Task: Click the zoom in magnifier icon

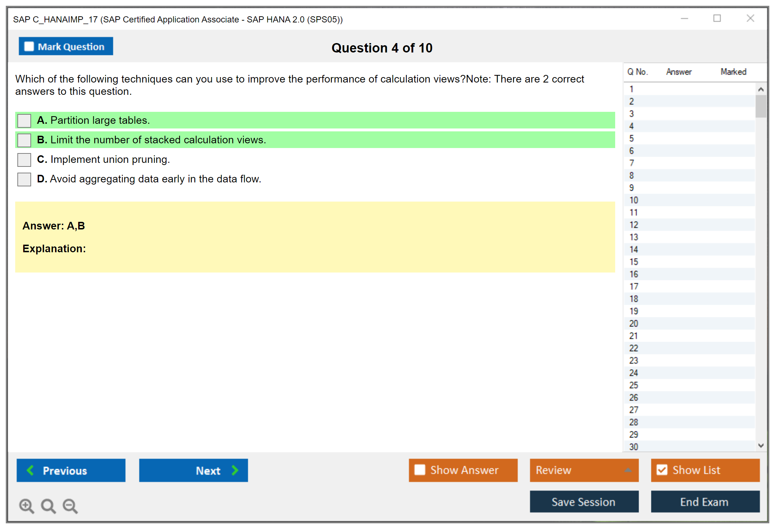Action: click(x=26, y=506)
